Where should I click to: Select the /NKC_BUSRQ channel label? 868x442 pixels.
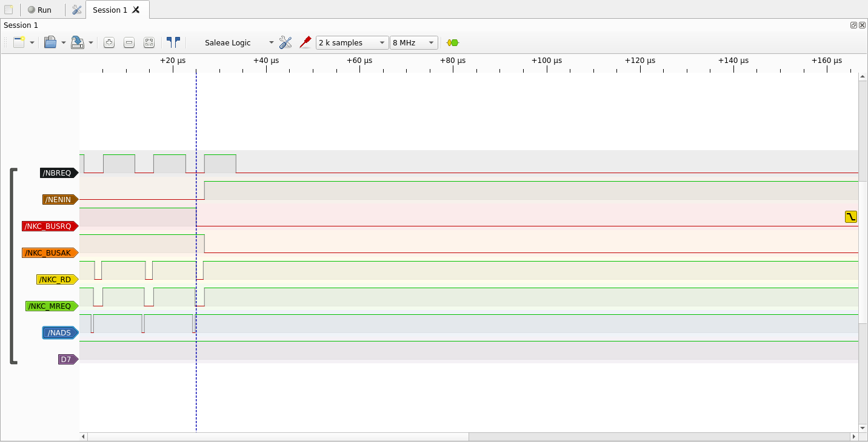point(48,226)
